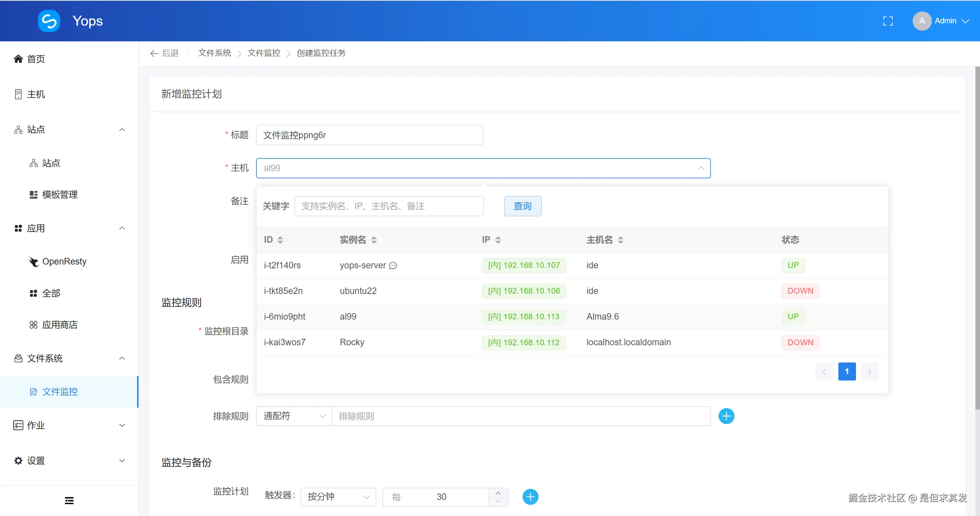Collapse the 设置 section chevron
Screen dimensions: 980x516
[122, 460]
